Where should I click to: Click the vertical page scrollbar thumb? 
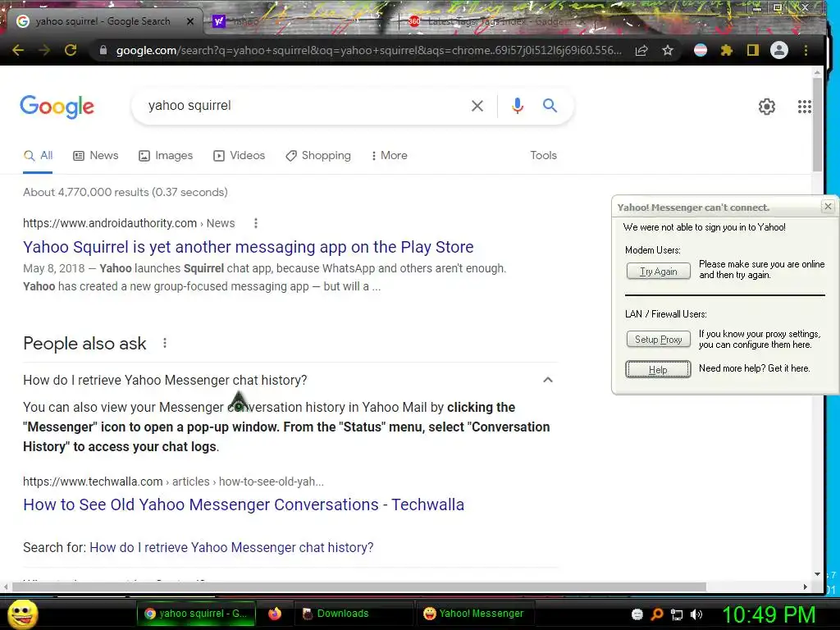tap(817, 124)
